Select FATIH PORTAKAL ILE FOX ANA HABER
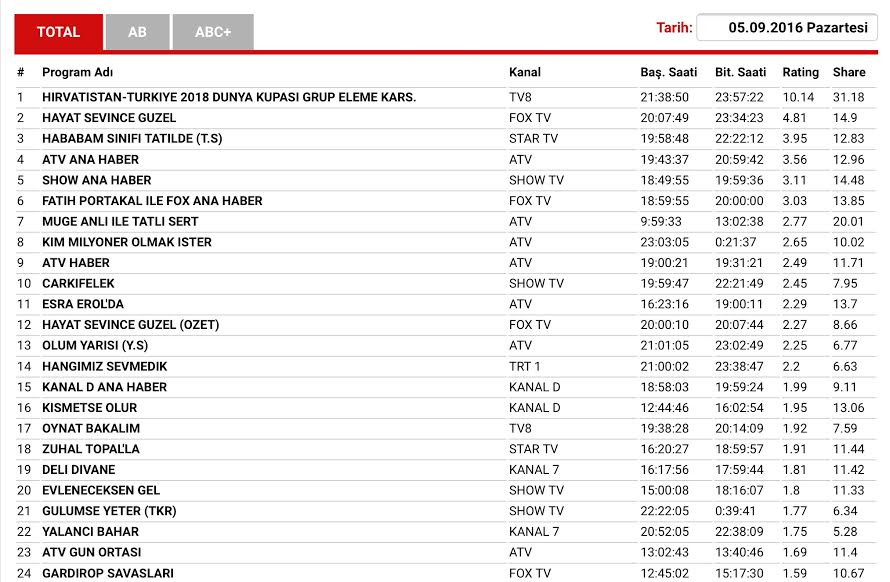This screenshot has height=582, width=890. click(152, 201)
